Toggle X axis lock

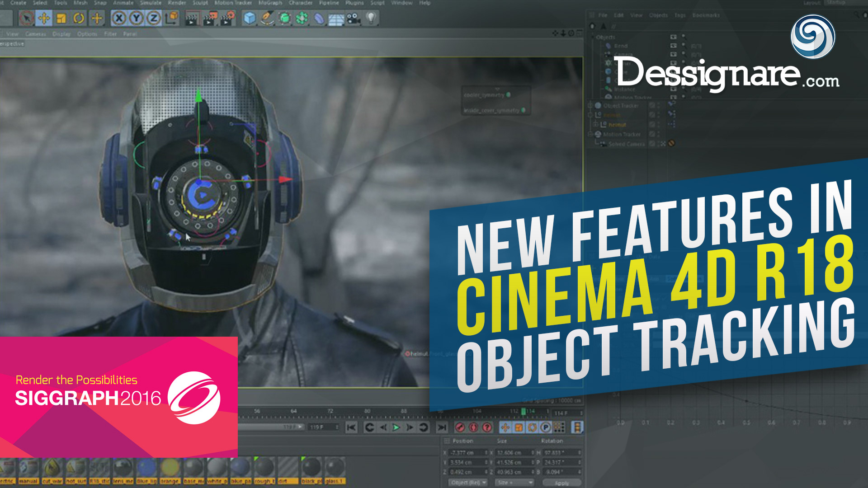click(119, 18)
